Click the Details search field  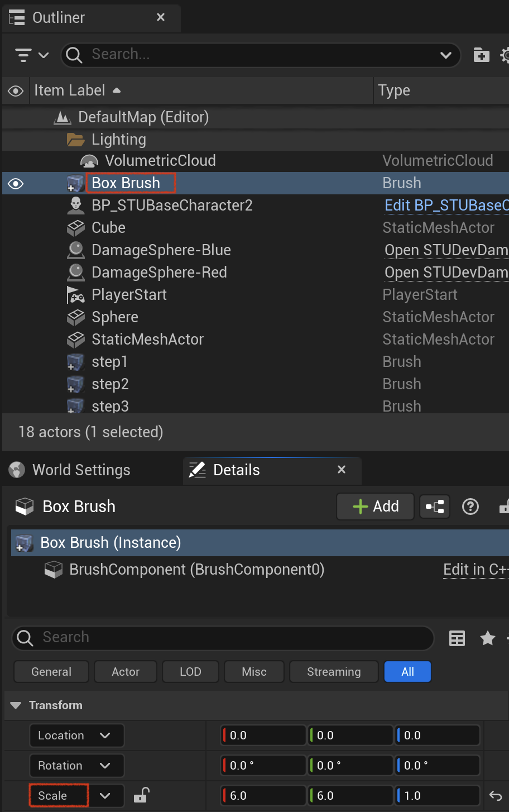[x=223, y=638]
